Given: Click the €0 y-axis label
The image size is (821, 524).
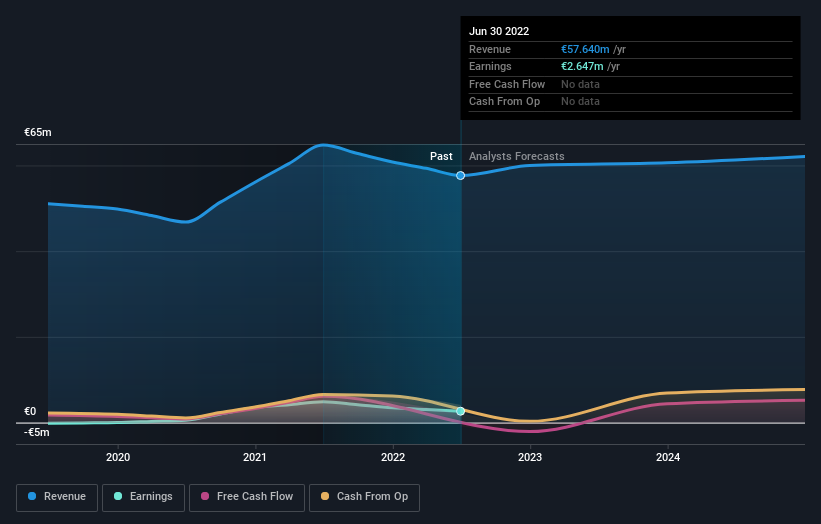Looking at the screenshot, I should (30, 411).
